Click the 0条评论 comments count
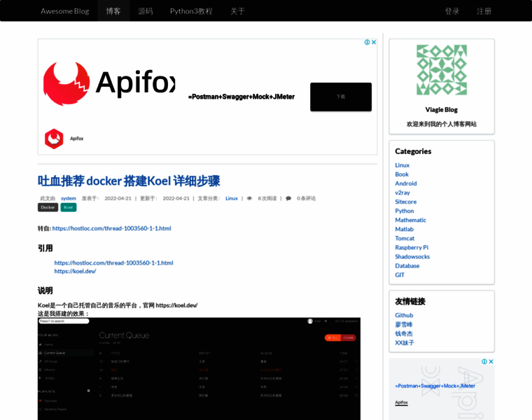The image size is (532, 420). coord(306,199)
